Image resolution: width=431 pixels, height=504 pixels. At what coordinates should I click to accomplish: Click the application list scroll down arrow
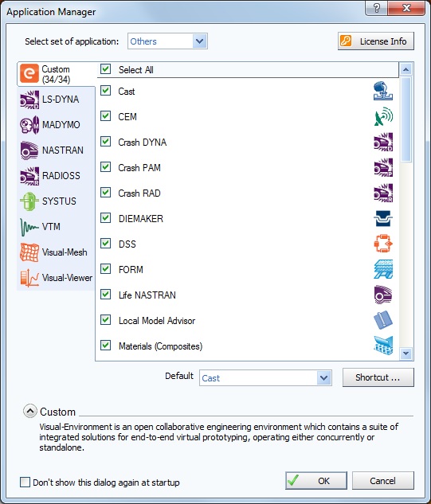coord(406,354)
